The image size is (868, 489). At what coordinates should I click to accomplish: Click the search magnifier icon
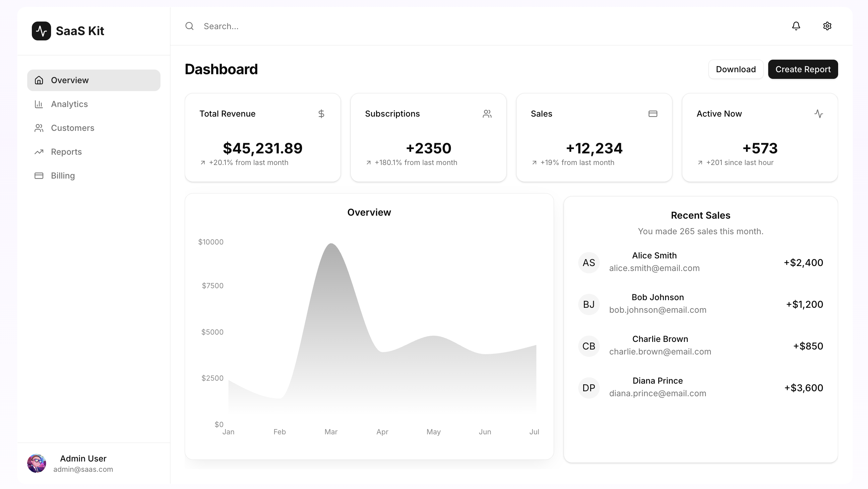[x=189, y=26]
